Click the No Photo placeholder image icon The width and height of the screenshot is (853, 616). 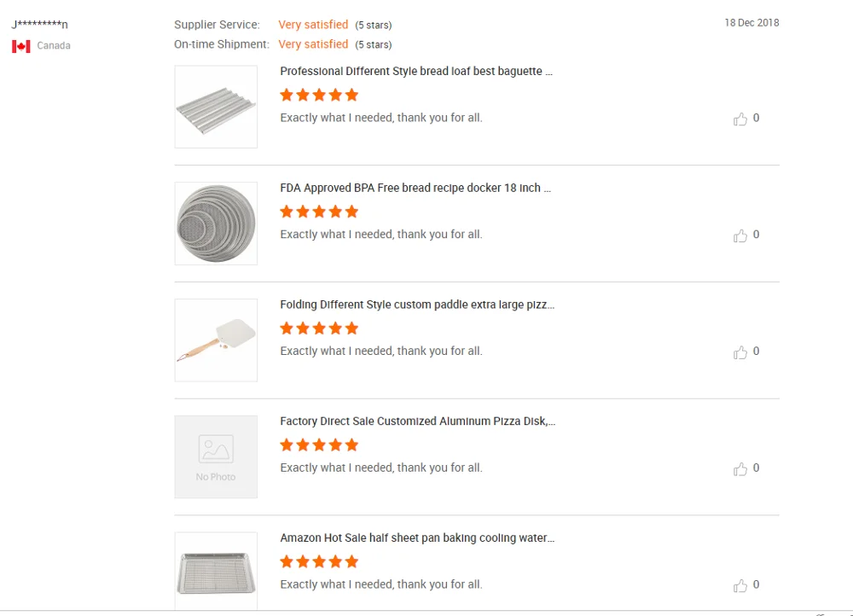click(x=216, y=449)
